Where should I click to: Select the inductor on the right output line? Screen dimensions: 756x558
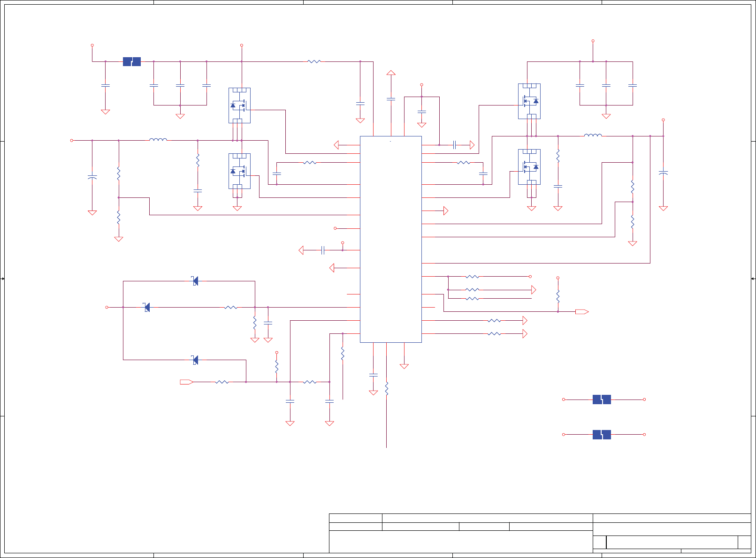593,135
